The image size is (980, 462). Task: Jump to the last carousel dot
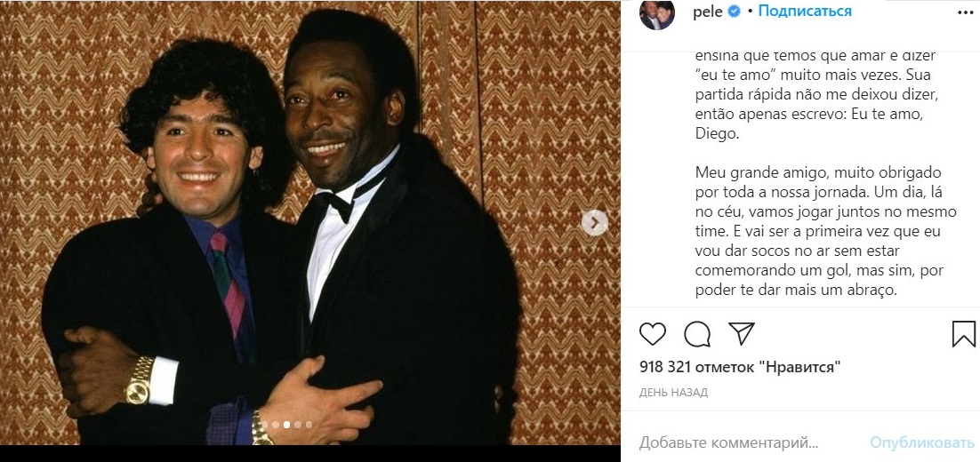(x=309, y=425)
